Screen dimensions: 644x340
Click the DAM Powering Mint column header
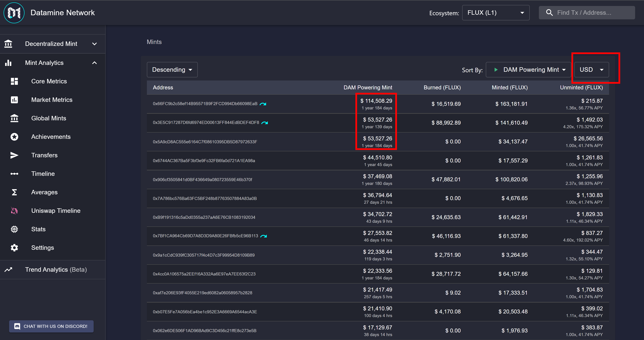[368, 87]
